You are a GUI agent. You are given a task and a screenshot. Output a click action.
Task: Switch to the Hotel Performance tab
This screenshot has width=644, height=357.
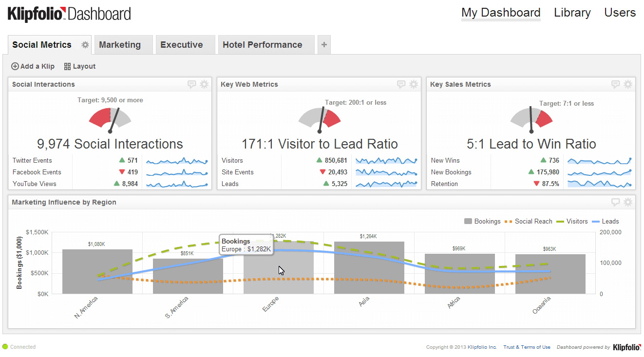tap(262, 44)
